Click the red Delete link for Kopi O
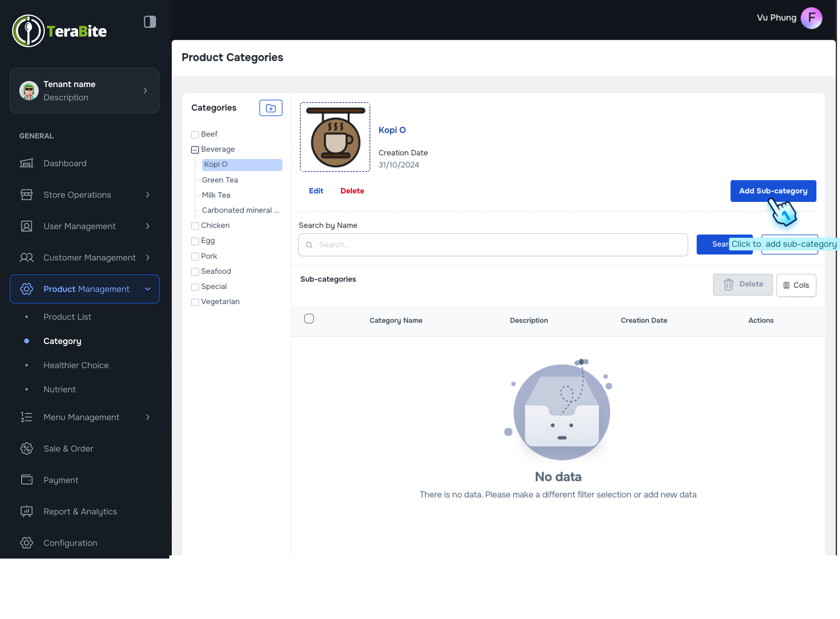 point(352,191)
